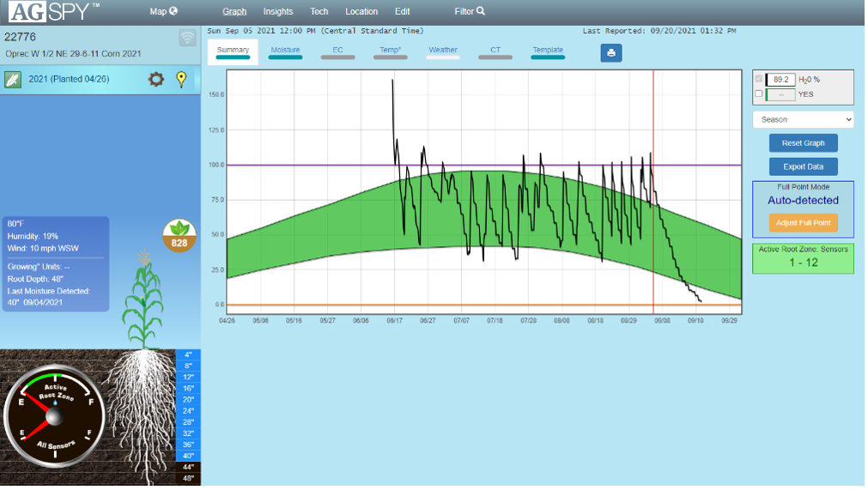Switch to the EC tab
This screenshot has width=868, height=490.
[339, 52]
